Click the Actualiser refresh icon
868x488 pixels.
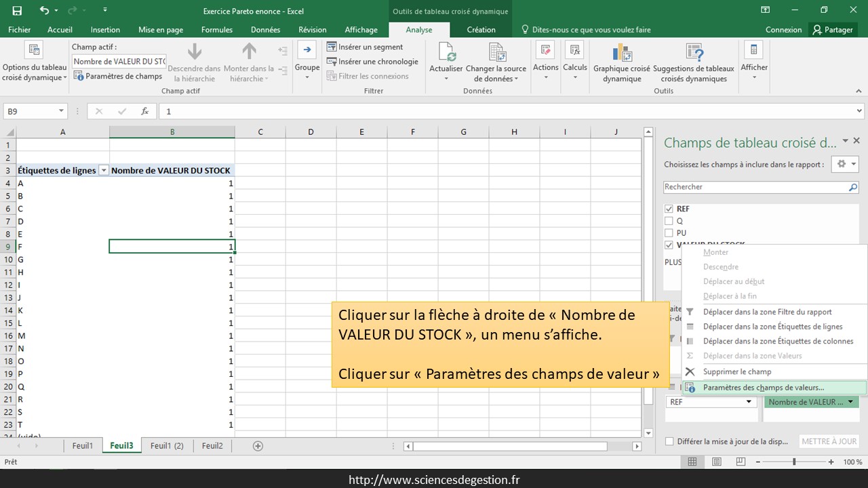tap(446, 53)
